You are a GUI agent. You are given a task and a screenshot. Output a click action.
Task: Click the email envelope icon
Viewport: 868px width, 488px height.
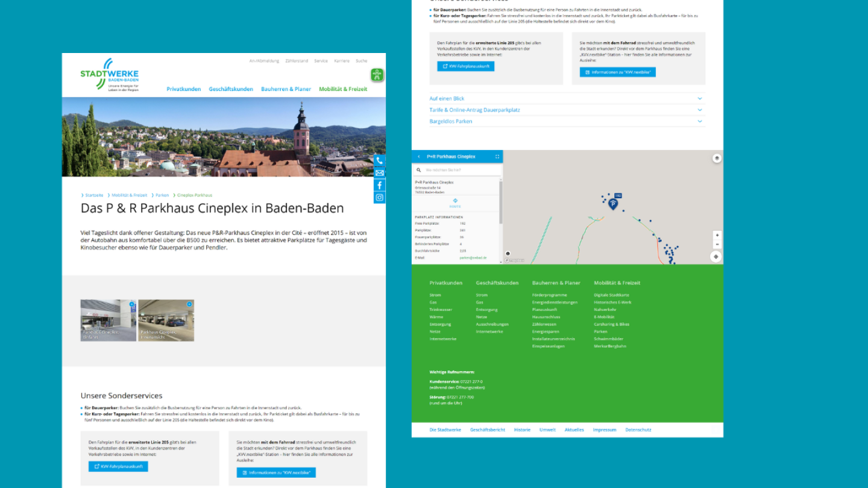(x=379, y=173)
